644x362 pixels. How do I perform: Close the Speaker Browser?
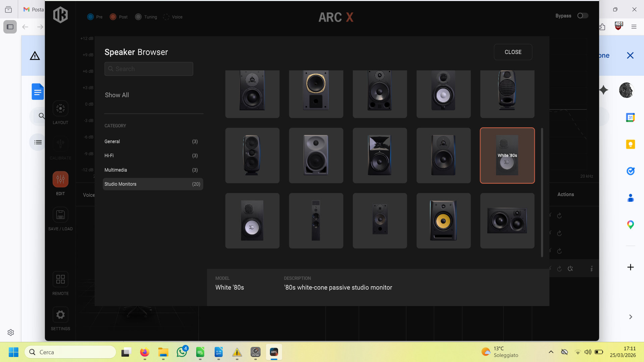click(513, 52)
